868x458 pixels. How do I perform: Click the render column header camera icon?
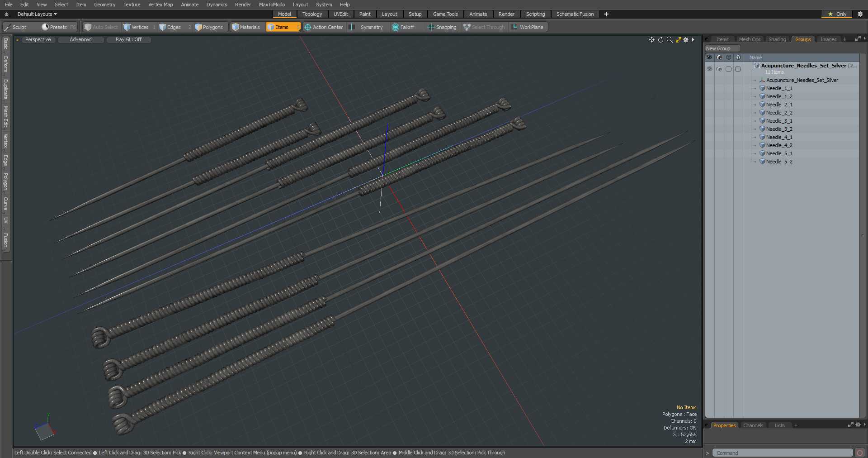click(x=719, y=57)
